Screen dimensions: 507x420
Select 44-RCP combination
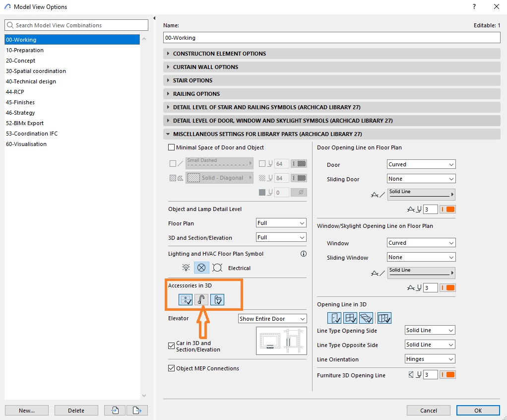coord(72,92)
